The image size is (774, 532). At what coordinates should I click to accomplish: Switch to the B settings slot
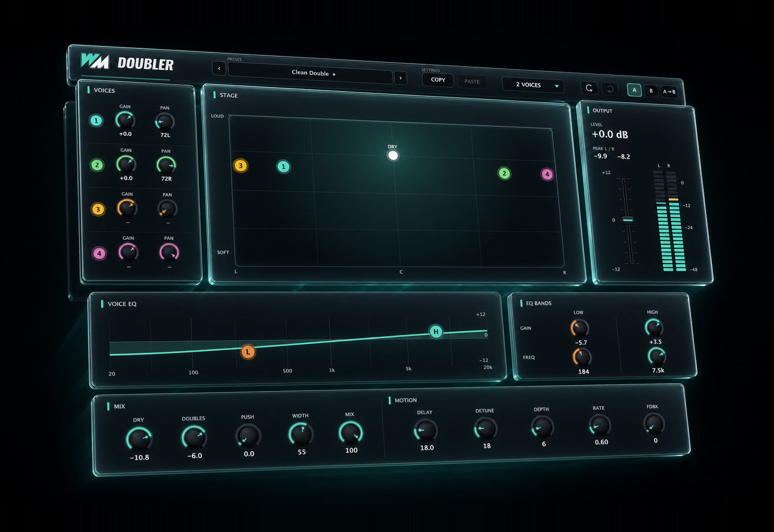point(651,91)
